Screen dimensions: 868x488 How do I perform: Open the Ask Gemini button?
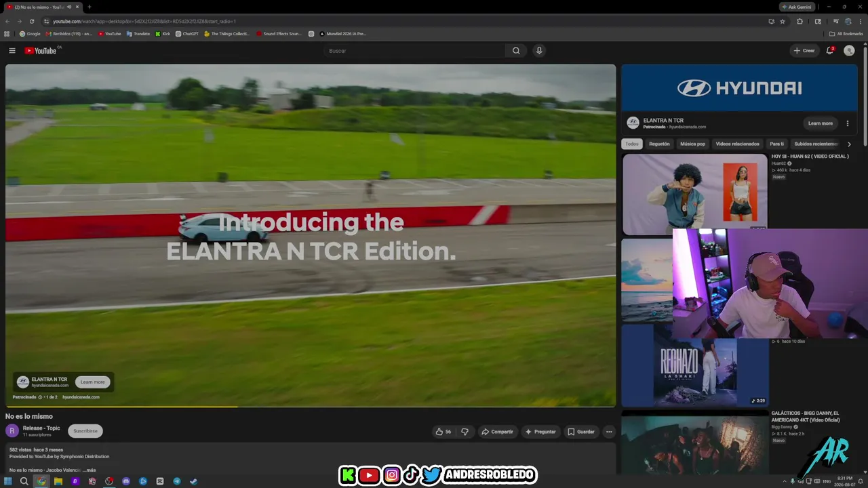click(x=796, y=7)
